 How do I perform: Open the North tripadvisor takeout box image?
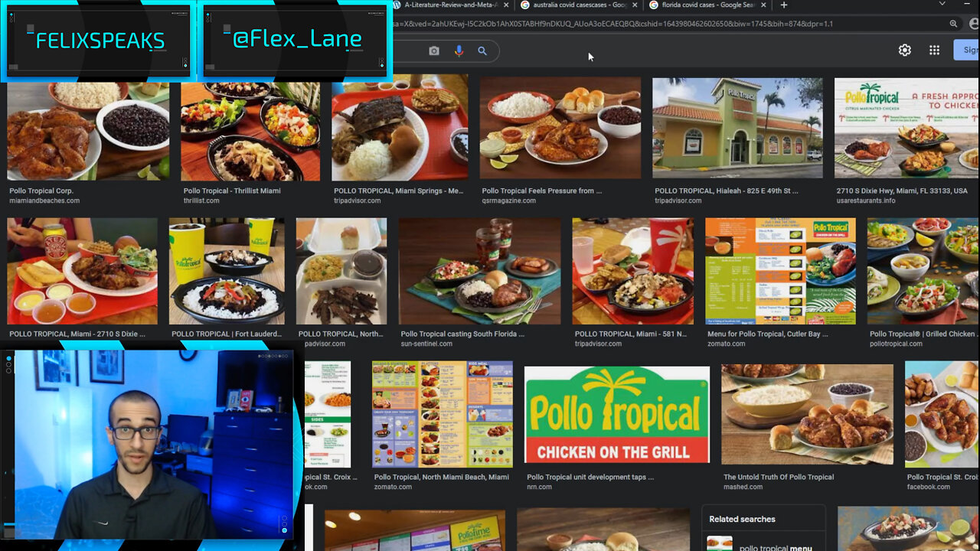pos(341,271)
